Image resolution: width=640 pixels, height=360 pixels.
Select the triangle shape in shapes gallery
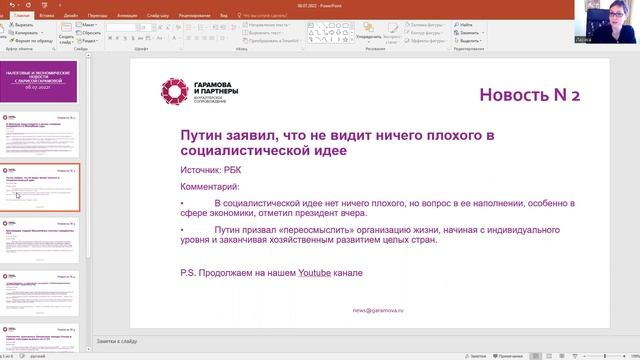(311, 32)
